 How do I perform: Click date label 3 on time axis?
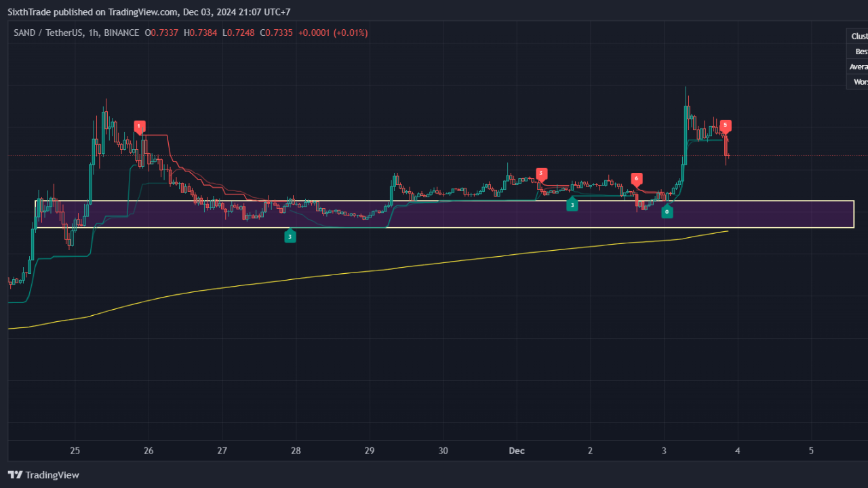664,451
